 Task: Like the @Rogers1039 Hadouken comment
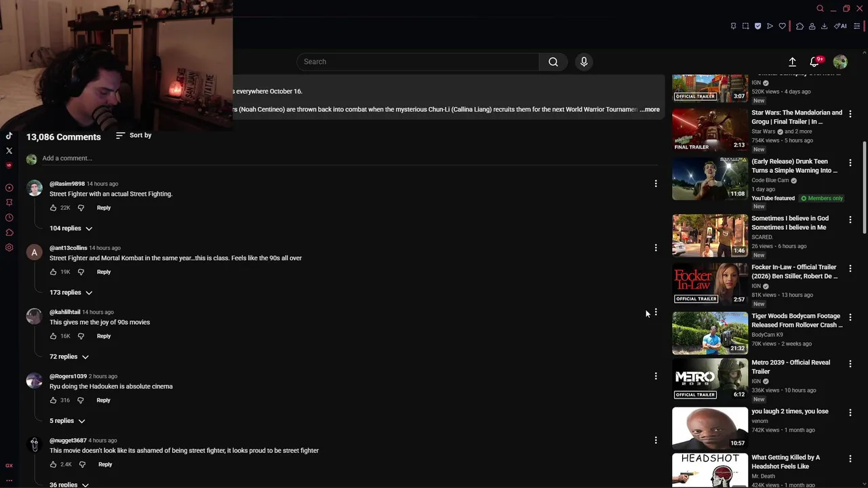53,401
